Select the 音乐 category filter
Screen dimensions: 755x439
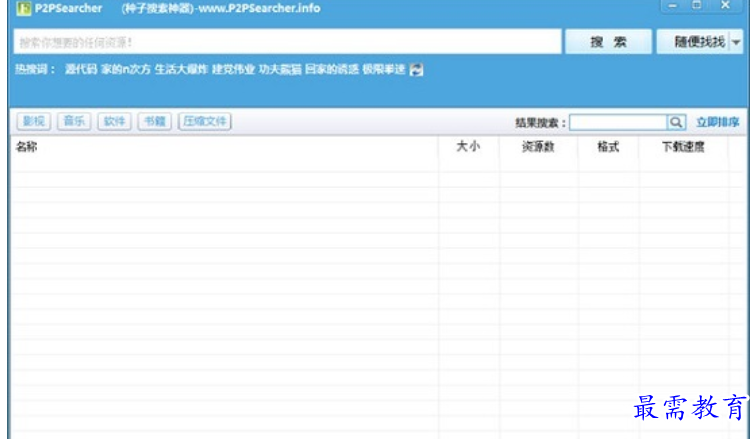pyautogui.click(x=74, y=121)
